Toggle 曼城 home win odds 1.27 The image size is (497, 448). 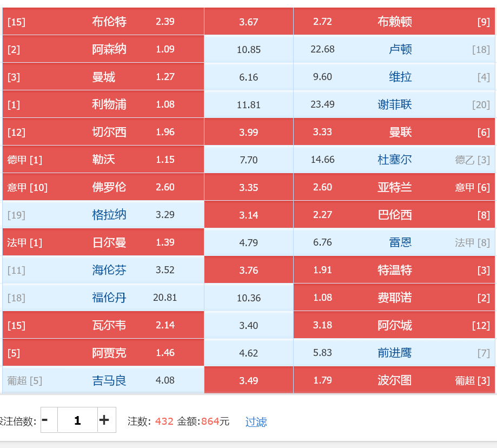[x=103, y=76]
